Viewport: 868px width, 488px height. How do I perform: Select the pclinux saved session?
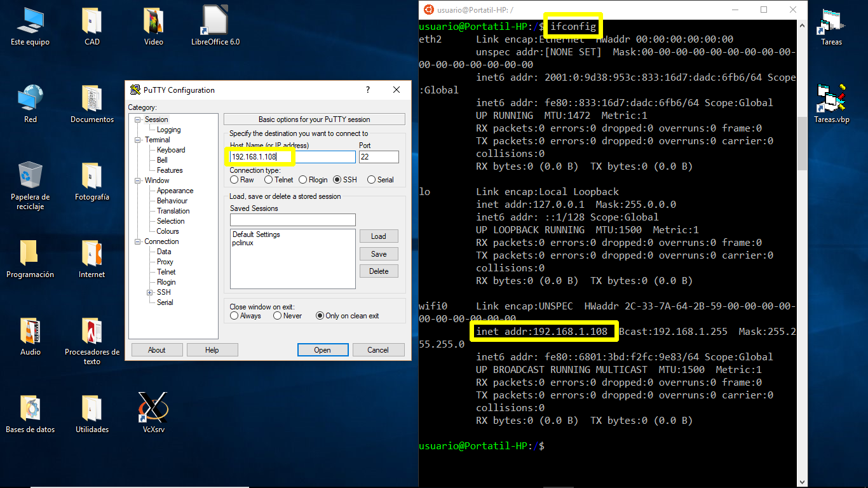(x=243, y=243)
